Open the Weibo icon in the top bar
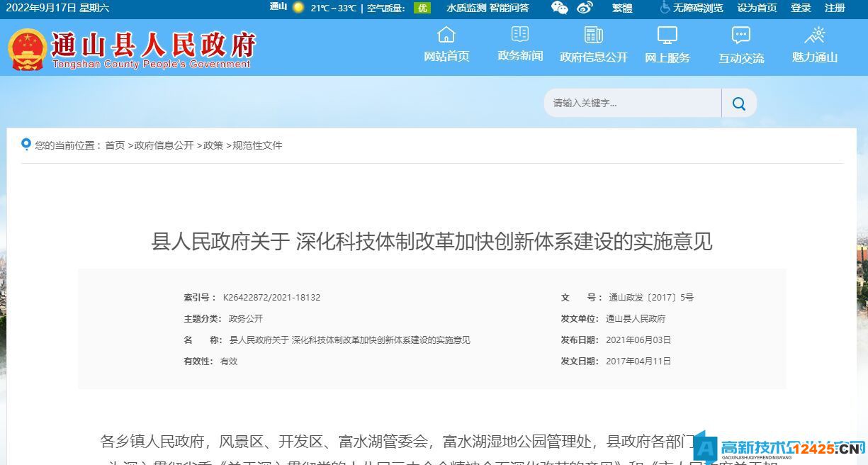This screenshot has height=465, width=868. tap(584, 8)
